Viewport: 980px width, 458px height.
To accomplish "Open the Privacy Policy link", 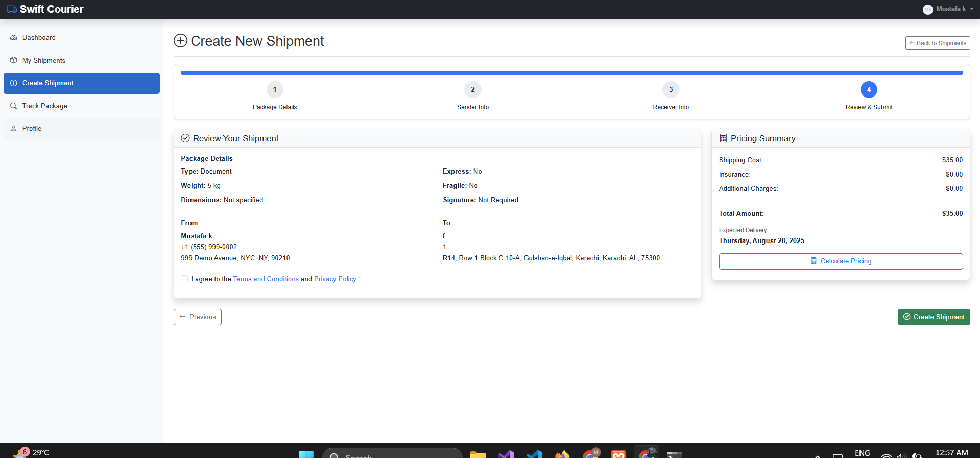I will coord(335,279).
